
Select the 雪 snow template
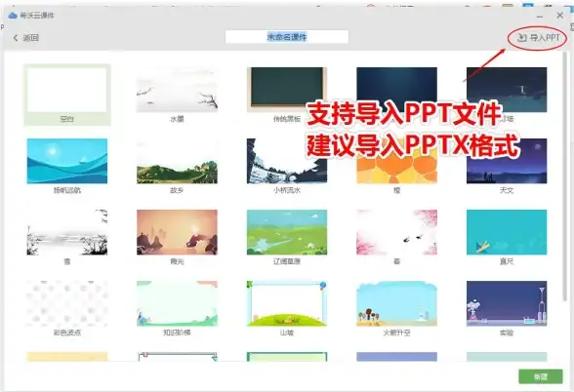coord(67,232)
